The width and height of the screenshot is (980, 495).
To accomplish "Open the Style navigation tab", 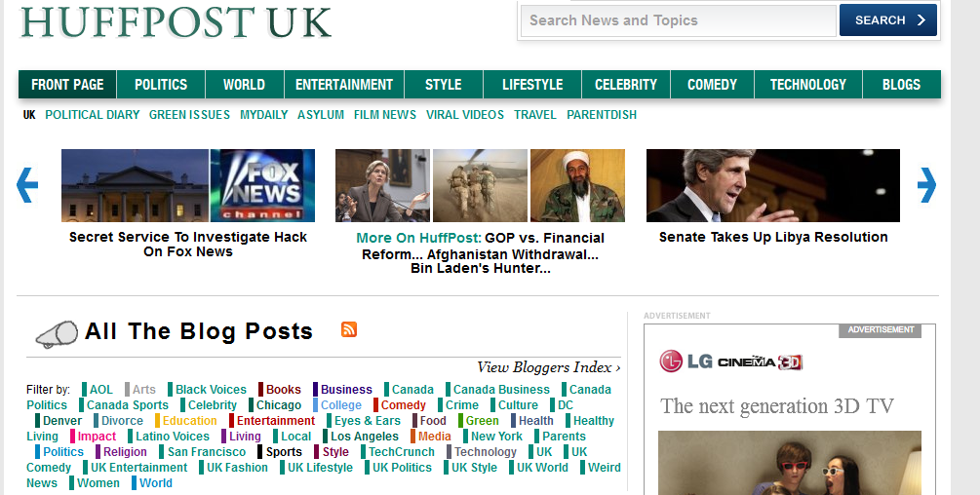I will pyautogui.click(x=443, y=84).
